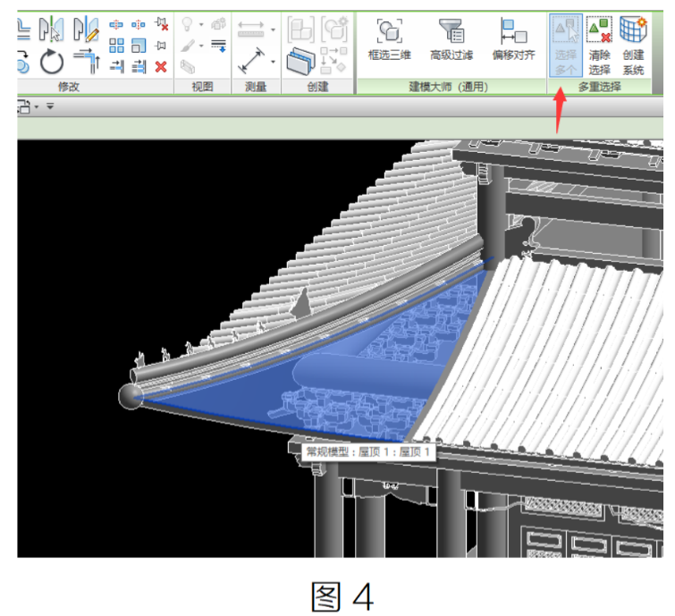Image resolution: width=675 pixels, height=616 pixels.
Task: Click the Create Parts icon
Action: 301,62
